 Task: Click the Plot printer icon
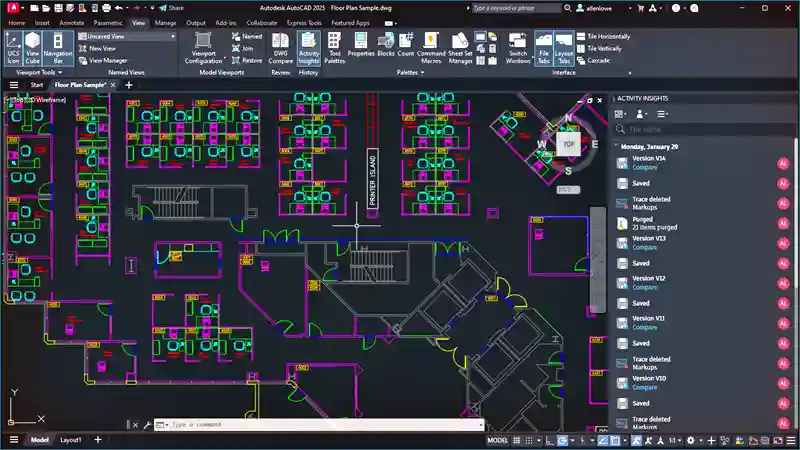[106, 8]
